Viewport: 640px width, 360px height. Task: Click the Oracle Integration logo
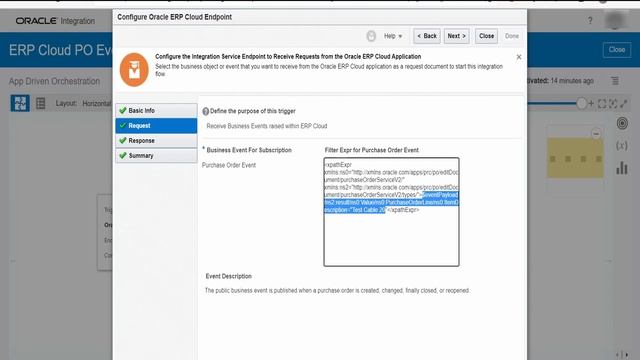pos(55,21)
